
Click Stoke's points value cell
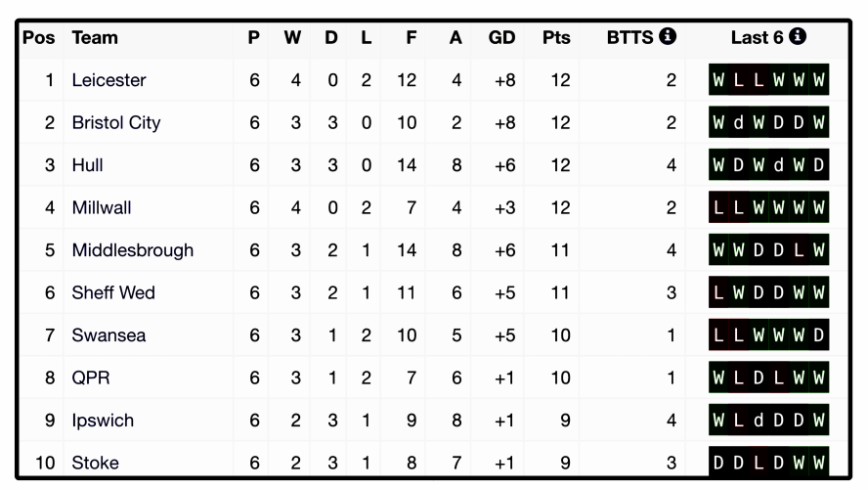click(x=559, y=463)
